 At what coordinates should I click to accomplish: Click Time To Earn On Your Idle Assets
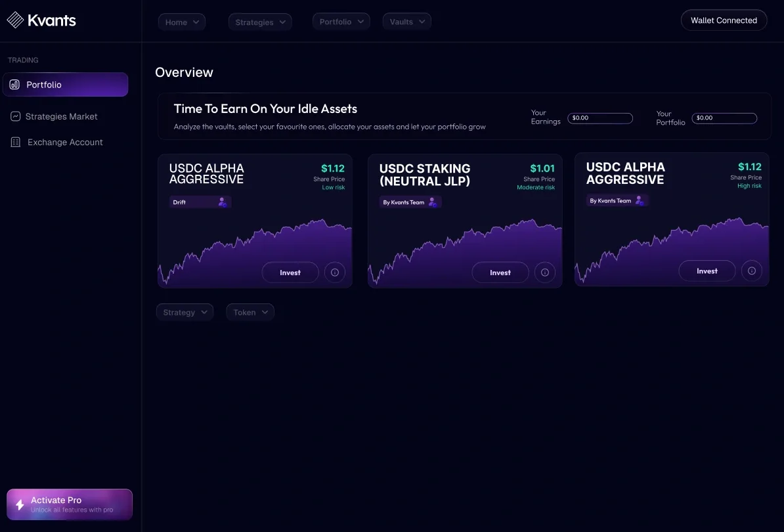(x=265, y=109)
